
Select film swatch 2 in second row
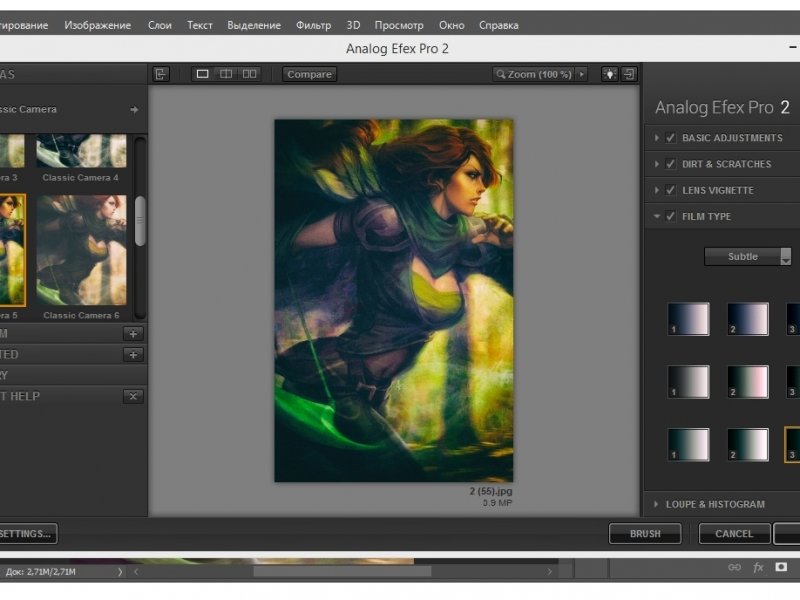[747, 382]
